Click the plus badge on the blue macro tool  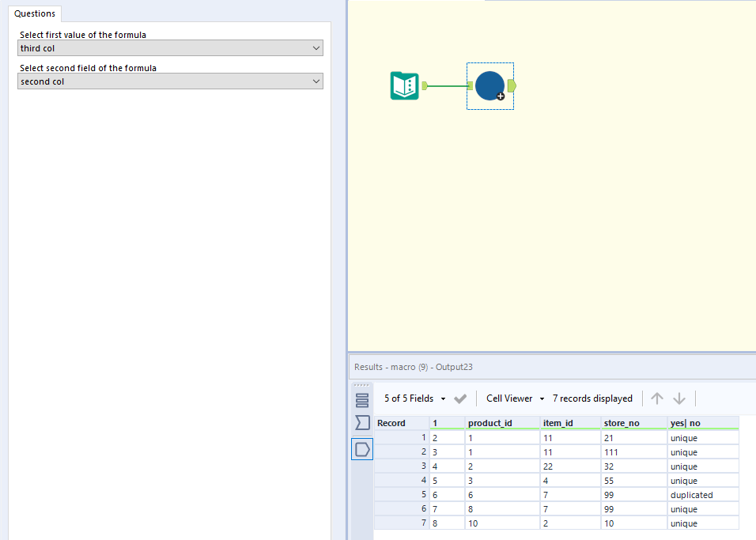(499, 96)
